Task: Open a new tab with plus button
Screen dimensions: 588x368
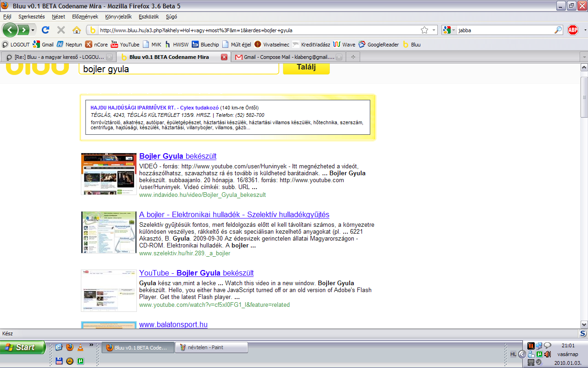Action: (x=353, y=57)
